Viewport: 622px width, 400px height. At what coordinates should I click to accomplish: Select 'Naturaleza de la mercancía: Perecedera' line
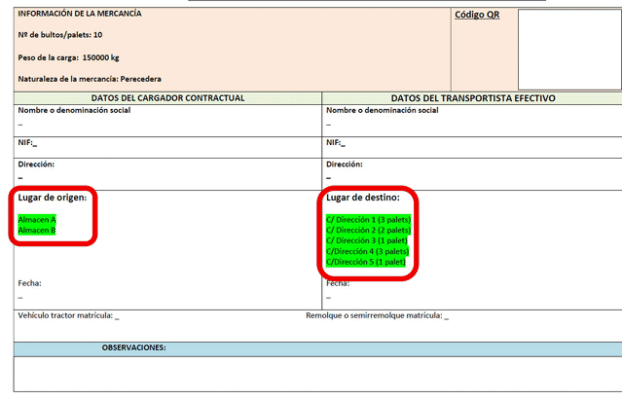click(89, 79)
